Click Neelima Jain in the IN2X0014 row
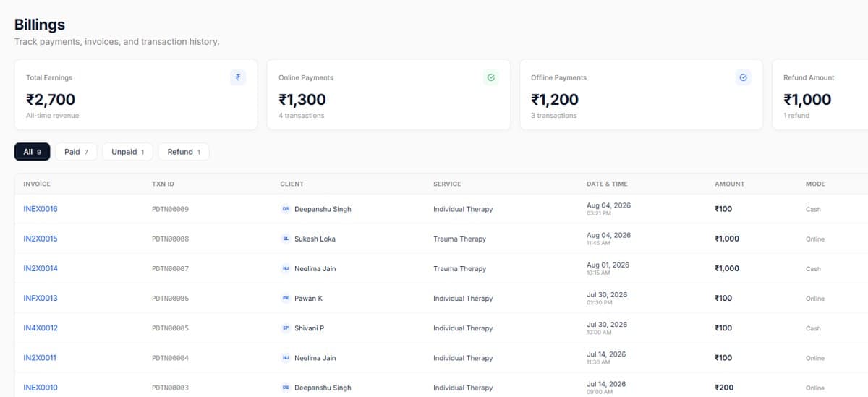The width and height of the screenshot is (868, 397). click(315, 268)
